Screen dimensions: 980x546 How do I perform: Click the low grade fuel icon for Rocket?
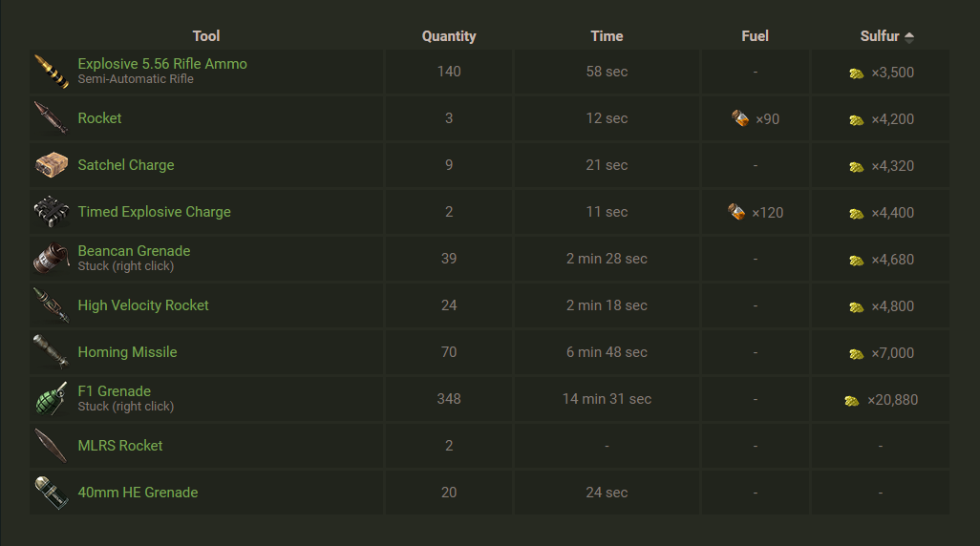click(740, 119)
